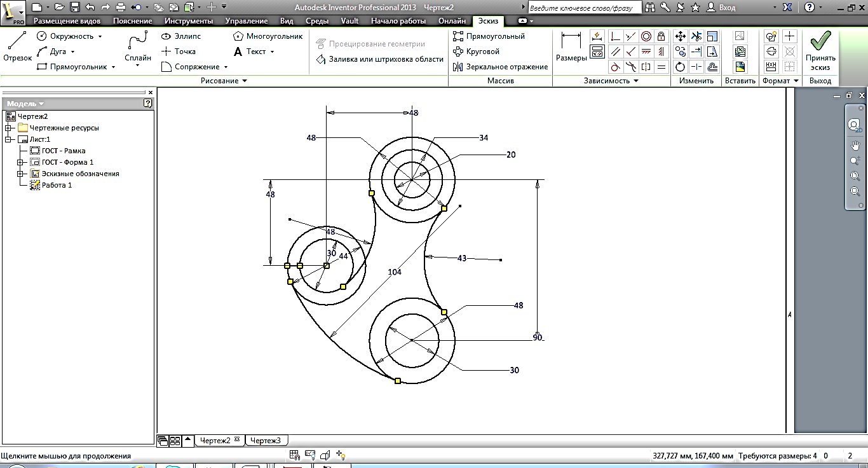Expand the ГОСТ - Форма 1 node

point(21,162)
